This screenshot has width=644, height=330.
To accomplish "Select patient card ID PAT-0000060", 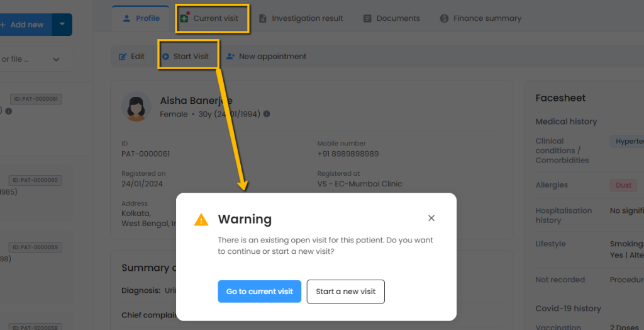I will (x=35, y=181).
